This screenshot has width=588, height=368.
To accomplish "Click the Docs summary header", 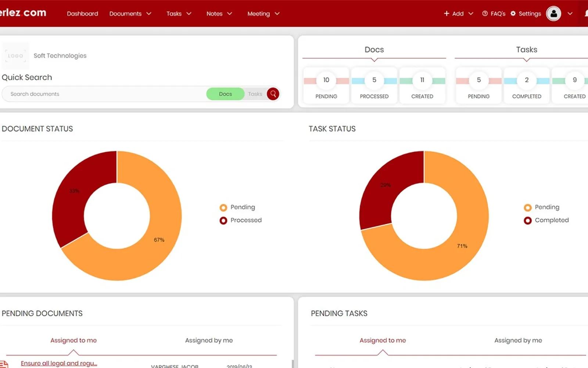I will point(374,50).
